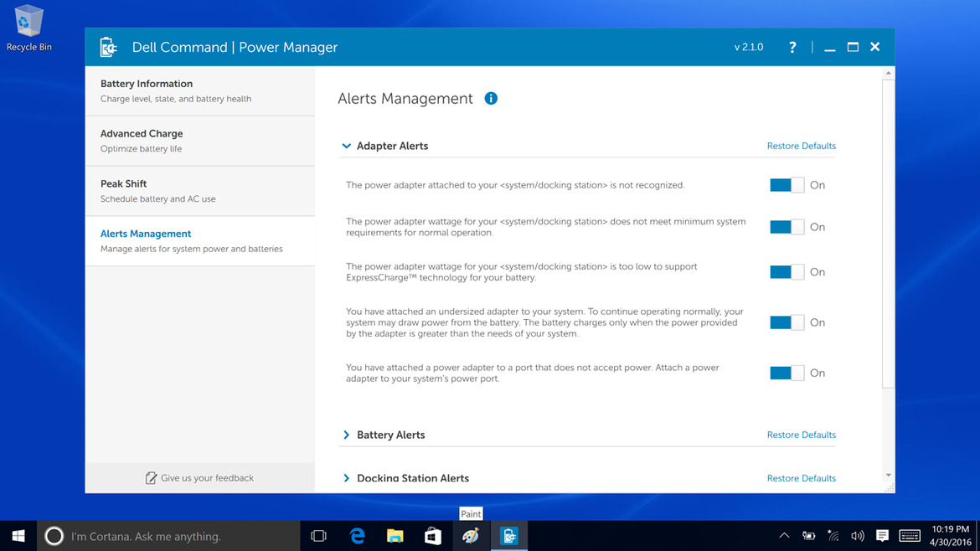The width and height of the screenshot is (980, 551).
Task: Click the feedback pencil icon
Action: (x=151, y=478)
